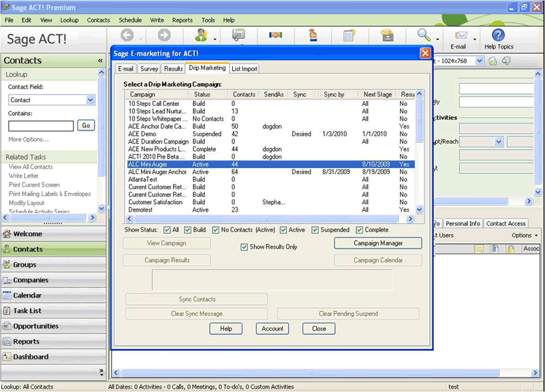Click the Welcome house icon in navbar
The image size is (545, 392).
(x=7, y=233)
